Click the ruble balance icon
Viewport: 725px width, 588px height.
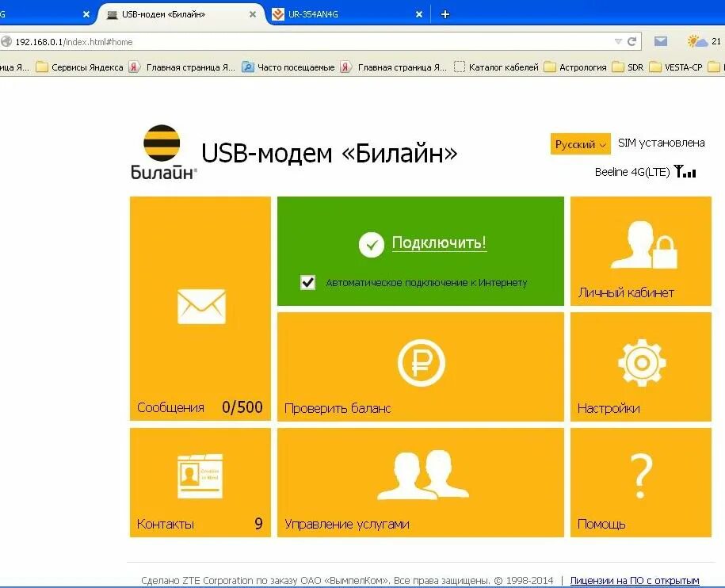coord(422,363)
